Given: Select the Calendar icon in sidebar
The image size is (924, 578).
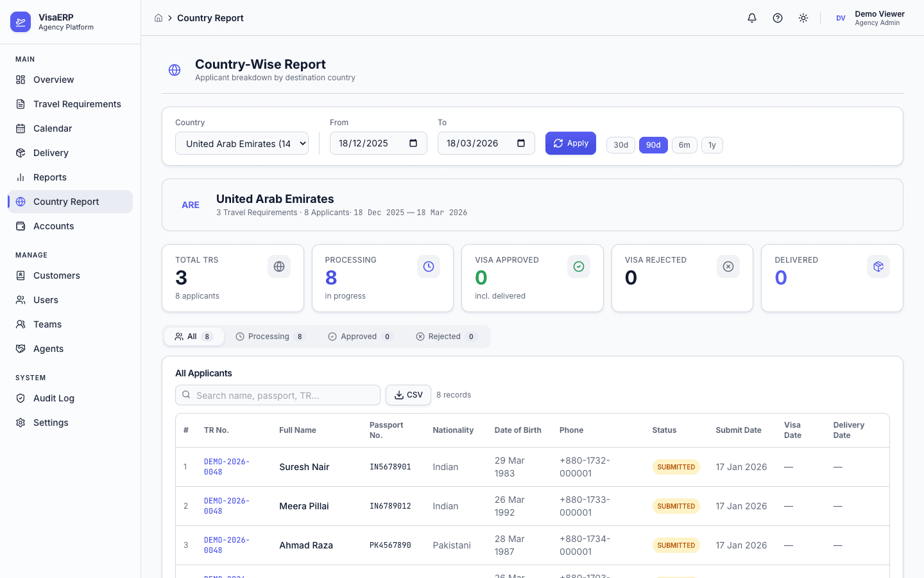Looking at the screenshot, I should (21, 128).
